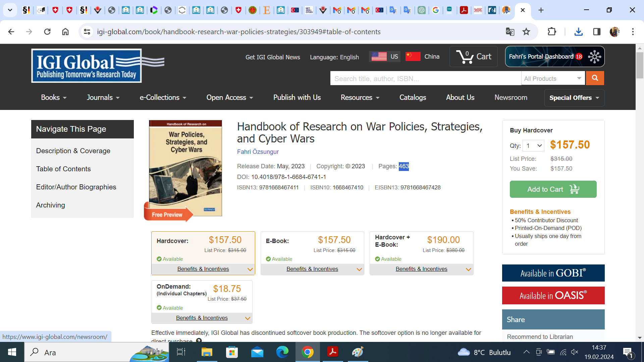Go to Publish with Us
The image size is (644, 362).
tap(297, 98)
